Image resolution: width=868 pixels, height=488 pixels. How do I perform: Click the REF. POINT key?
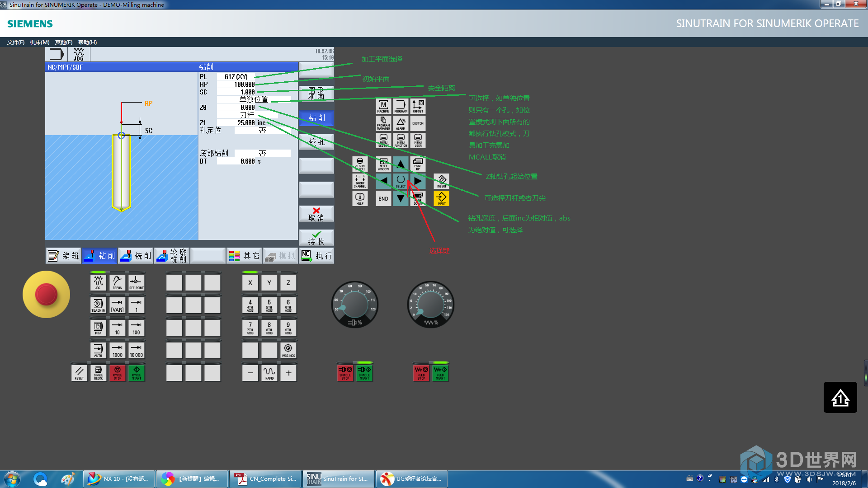[x=136, y=282]
